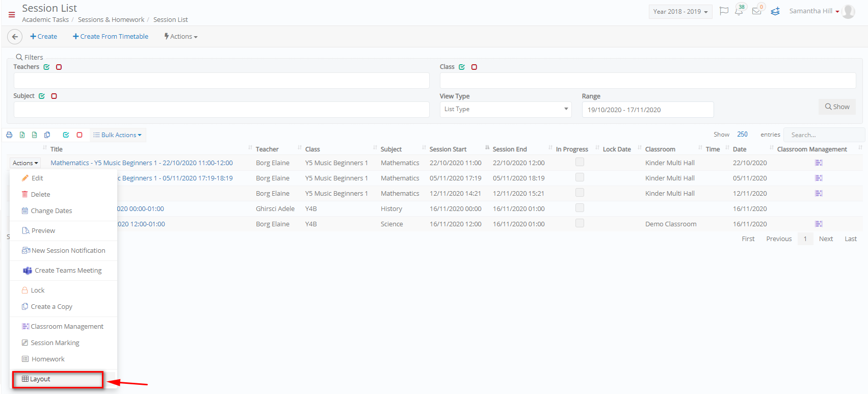
Task: Go to Next page of results
Action: 826,239
